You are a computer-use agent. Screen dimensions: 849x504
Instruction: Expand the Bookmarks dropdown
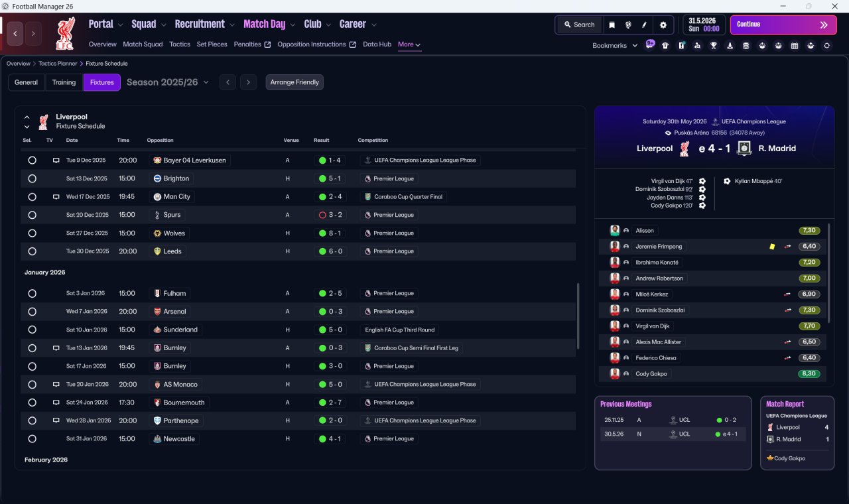[x=615, y=46]
